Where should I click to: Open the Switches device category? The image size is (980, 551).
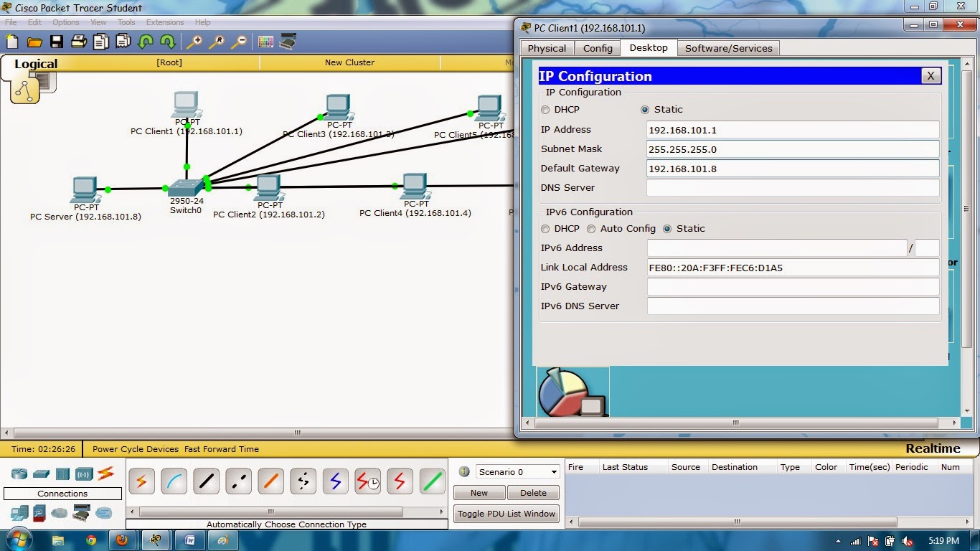[40, 474]
